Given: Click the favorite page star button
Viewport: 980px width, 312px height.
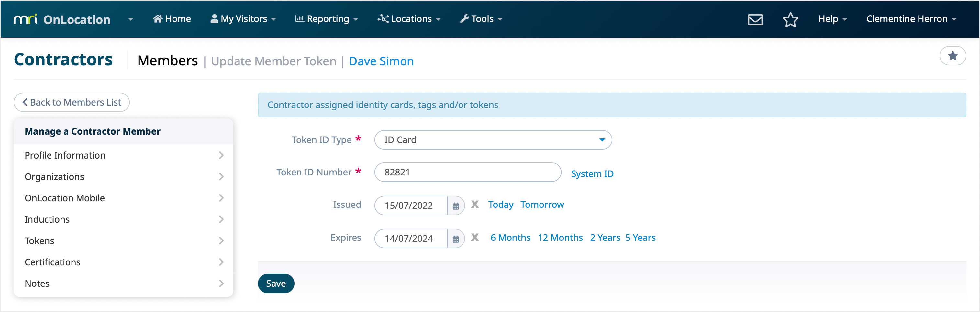Looking at the screenshot, I should point(952,56).
